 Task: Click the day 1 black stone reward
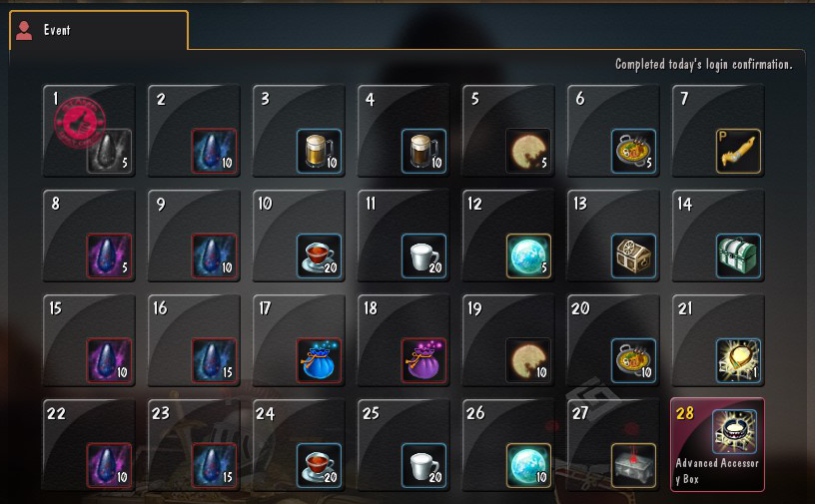(109, 151)
